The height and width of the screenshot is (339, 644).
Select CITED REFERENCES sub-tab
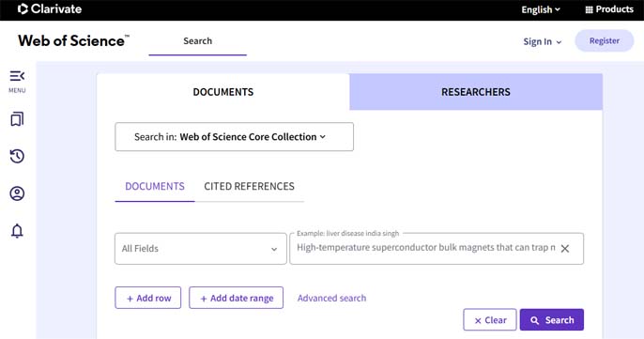[250, 187]
